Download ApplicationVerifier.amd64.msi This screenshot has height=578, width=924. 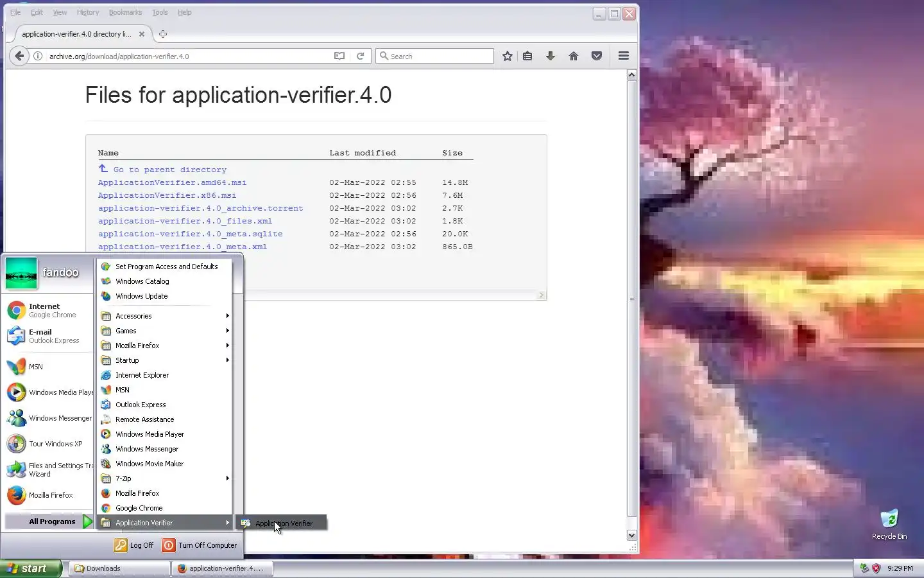pyautogui.click(x=172, y=182)
